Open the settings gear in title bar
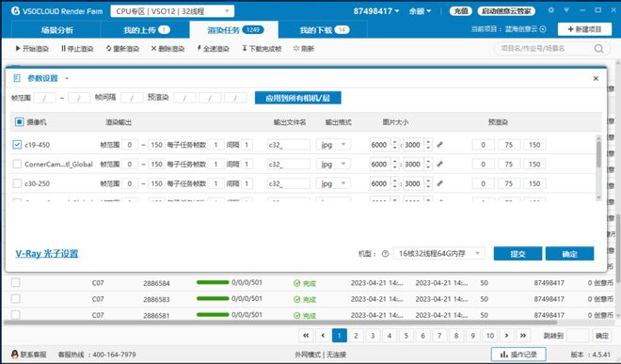Image resolution: width=621 pixels, height=364 pixels. (550, 10)
